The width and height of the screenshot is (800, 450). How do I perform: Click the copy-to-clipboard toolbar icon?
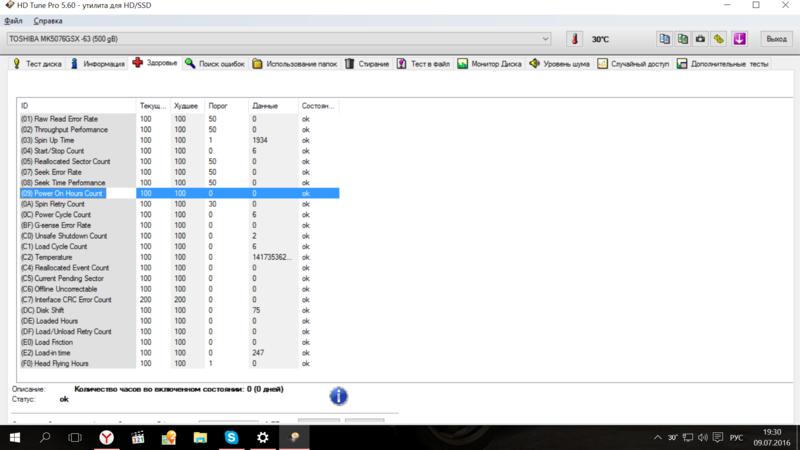[664, 39]
